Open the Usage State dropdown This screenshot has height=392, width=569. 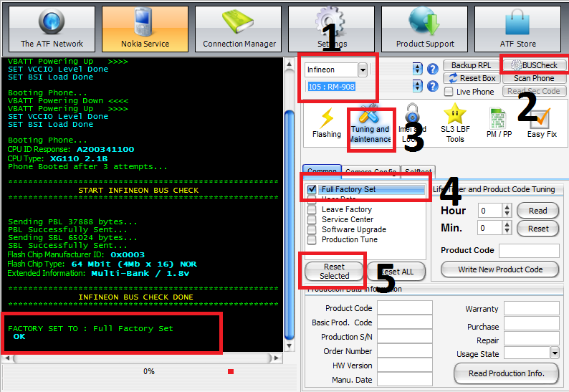click(554, 353)
